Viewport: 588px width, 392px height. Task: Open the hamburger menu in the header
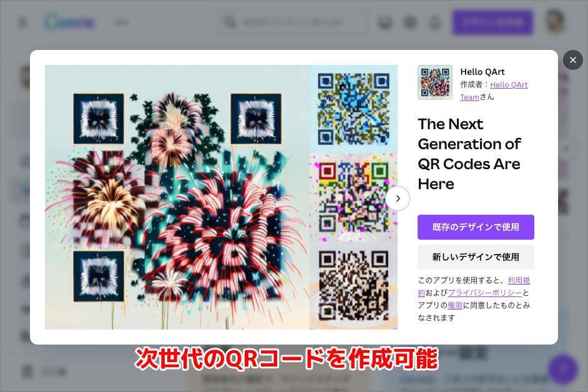coord(23,22)
